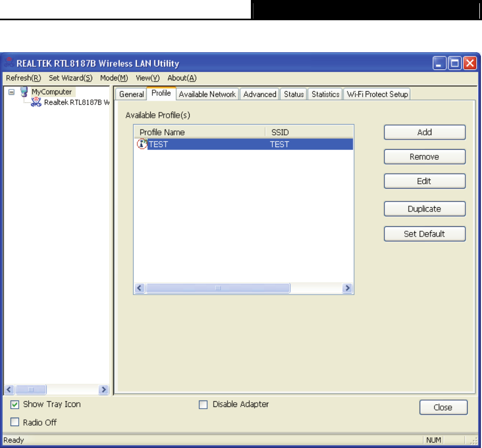Open the View(V) menu
482x448 pixels.
click(x=148, y=78)
